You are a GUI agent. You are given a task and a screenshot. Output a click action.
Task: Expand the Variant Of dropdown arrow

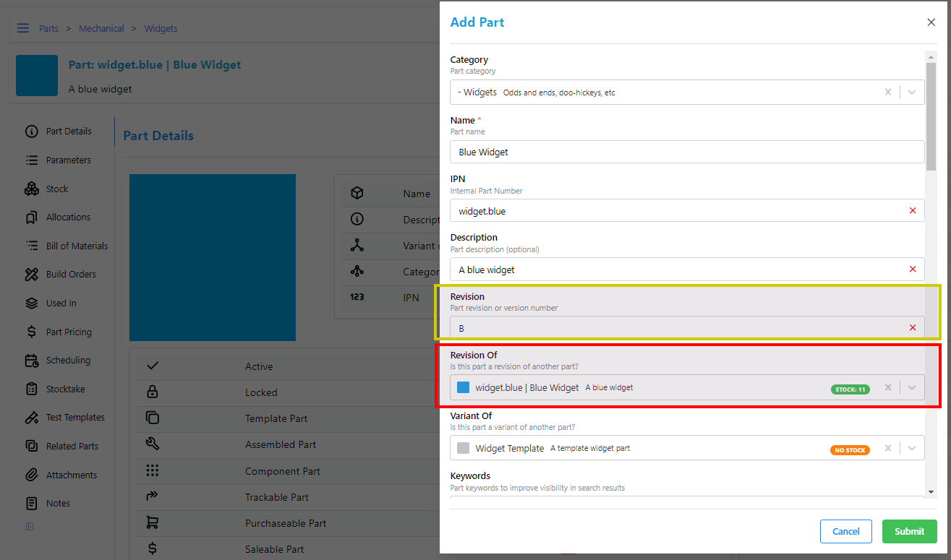(911, 448)
